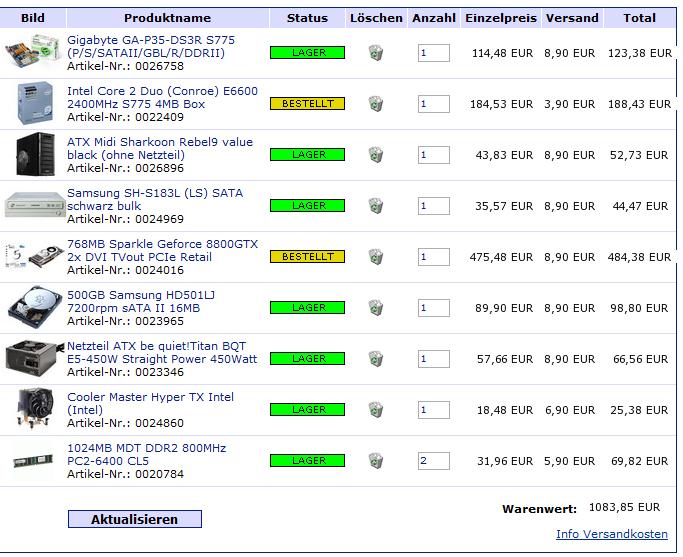Click quantity field showing 2 for MDT RAM

click(433, 460)
